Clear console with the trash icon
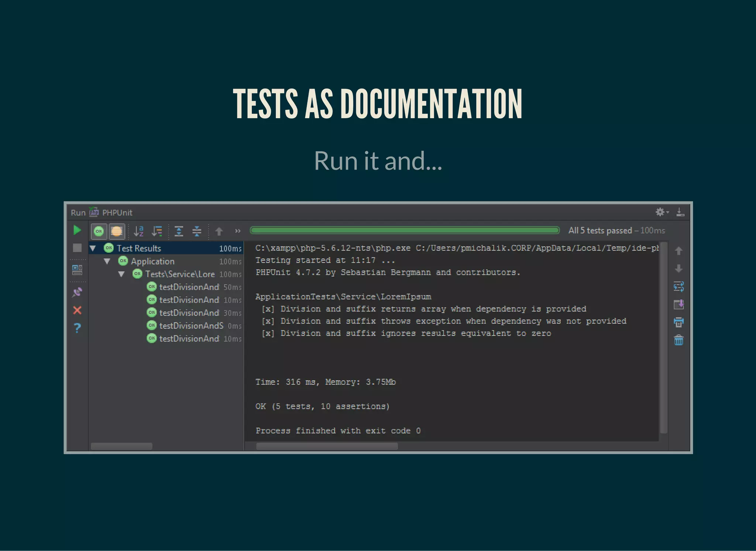The width and height of the screenshot is (756, 551). [x=678, y=340]
